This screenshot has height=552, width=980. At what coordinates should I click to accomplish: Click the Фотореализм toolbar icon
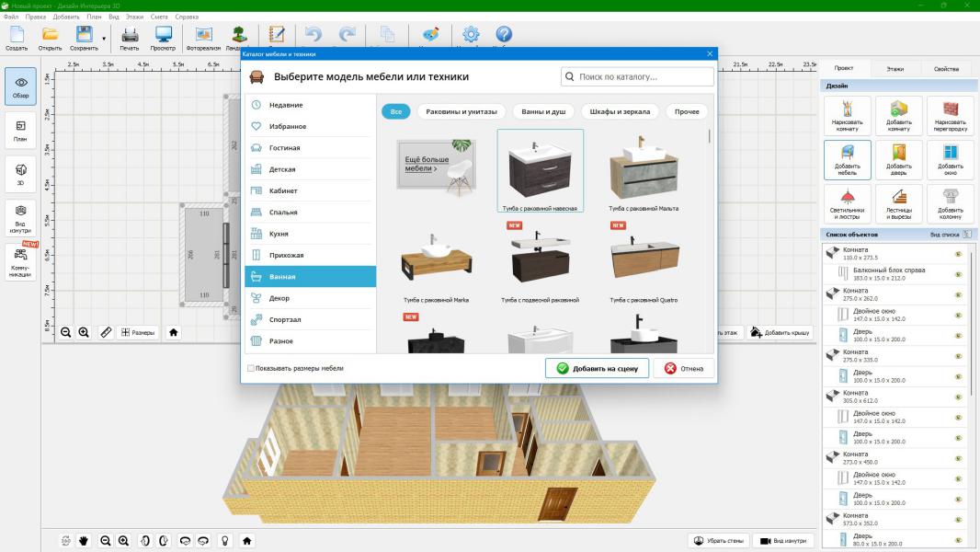pyautogui.click(x=202, y=36)
